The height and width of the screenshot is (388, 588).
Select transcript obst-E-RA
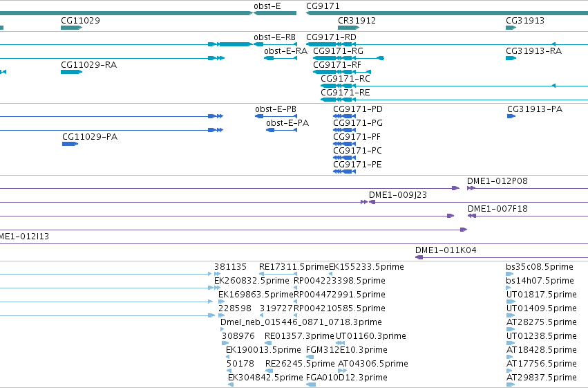point(285,51)
